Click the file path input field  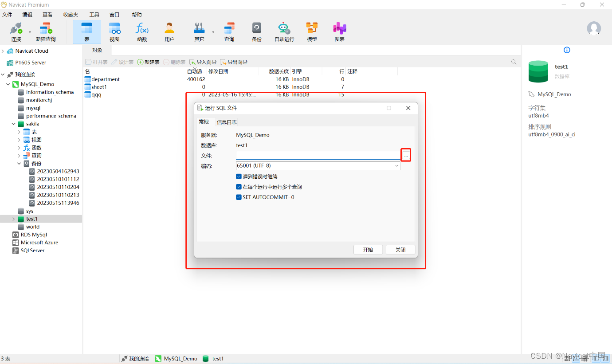click(x=318, y=155)
